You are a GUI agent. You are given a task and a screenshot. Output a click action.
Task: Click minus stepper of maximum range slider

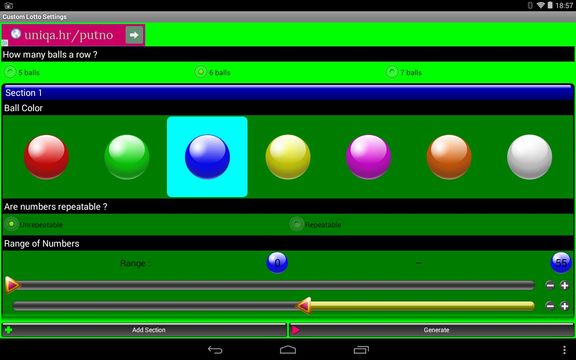pos(550,306)
